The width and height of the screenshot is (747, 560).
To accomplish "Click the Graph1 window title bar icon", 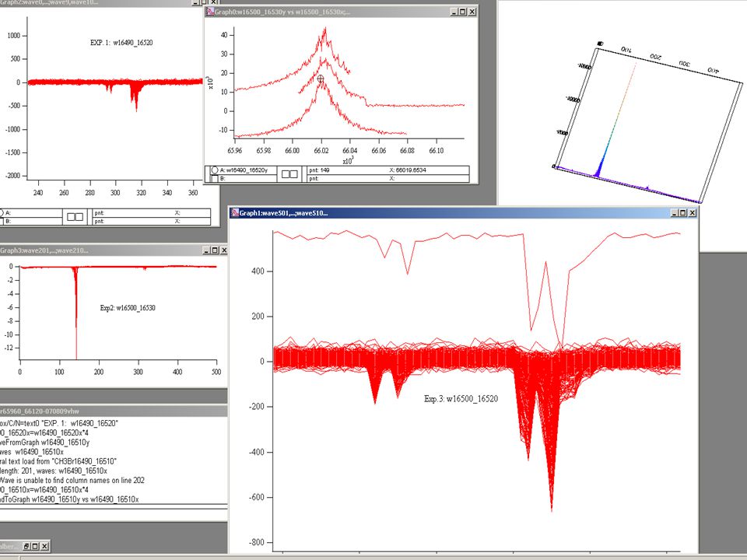I will [234, 213].
